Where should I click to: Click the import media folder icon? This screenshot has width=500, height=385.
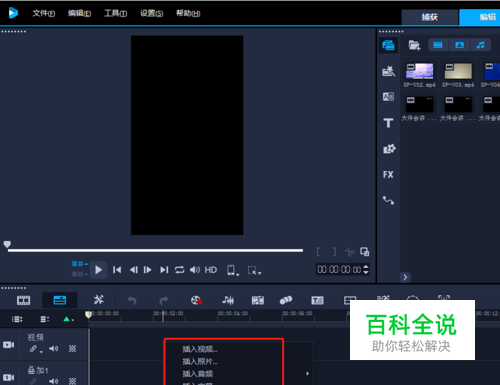pyautogui.click(x=414, y=45)
